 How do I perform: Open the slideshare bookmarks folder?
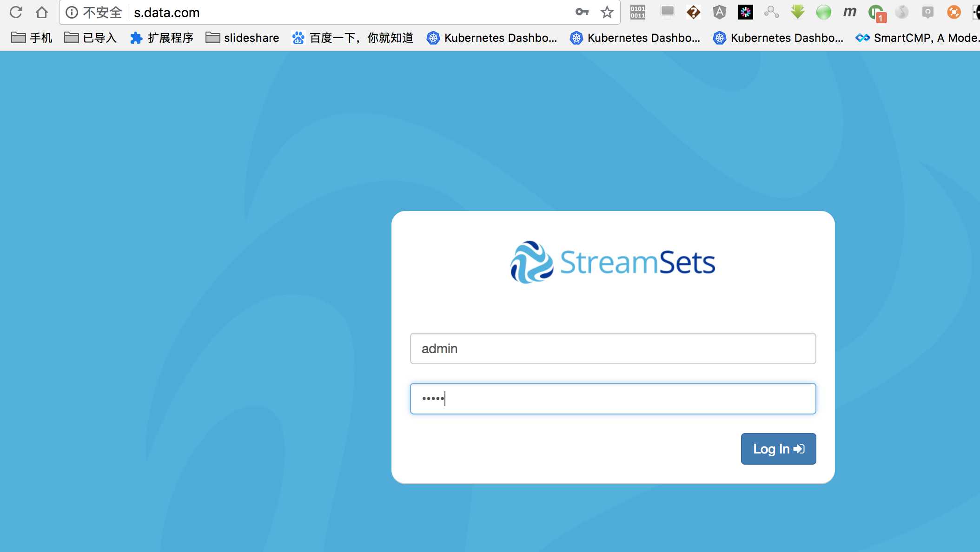(x=242, y=38)
